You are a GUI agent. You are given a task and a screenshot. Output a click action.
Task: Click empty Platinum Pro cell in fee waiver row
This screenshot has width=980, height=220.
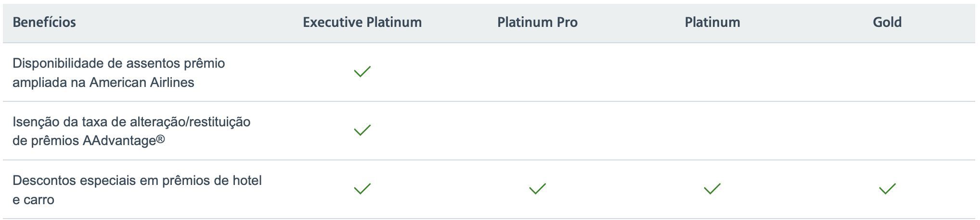pyautogui.click(x=537, y=131)
